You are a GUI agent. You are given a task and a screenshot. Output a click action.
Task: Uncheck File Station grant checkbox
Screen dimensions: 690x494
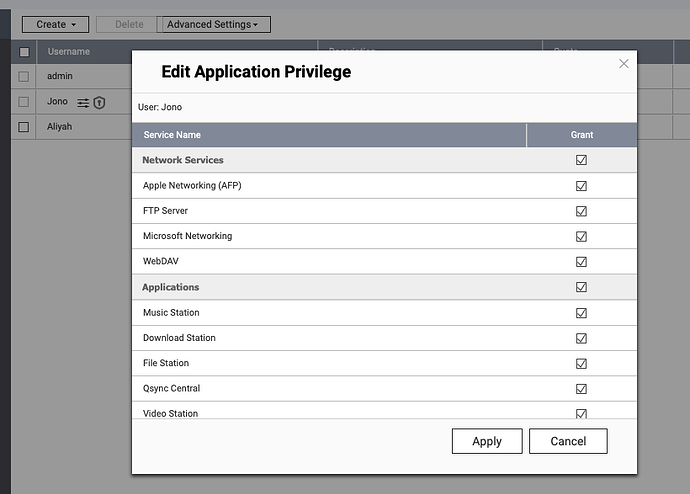click(x=581, y=364)
